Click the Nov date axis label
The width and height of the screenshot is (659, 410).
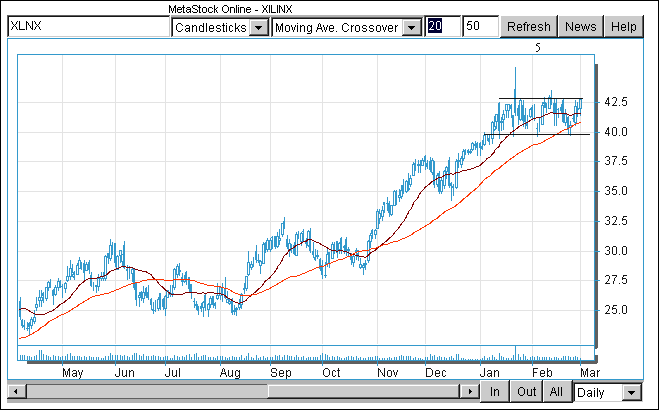387,373
